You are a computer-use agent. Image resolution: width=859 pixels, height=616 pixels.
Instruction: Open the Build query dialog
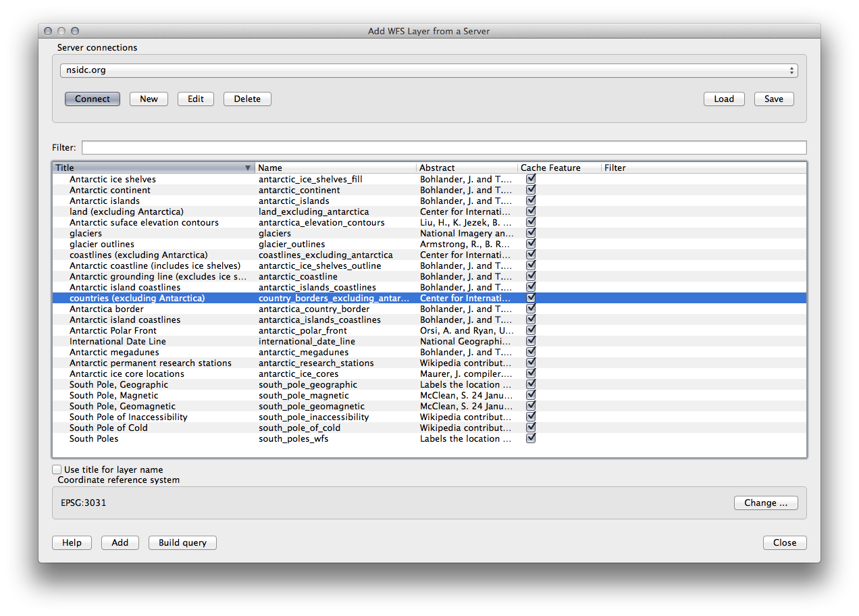(182, 542)
